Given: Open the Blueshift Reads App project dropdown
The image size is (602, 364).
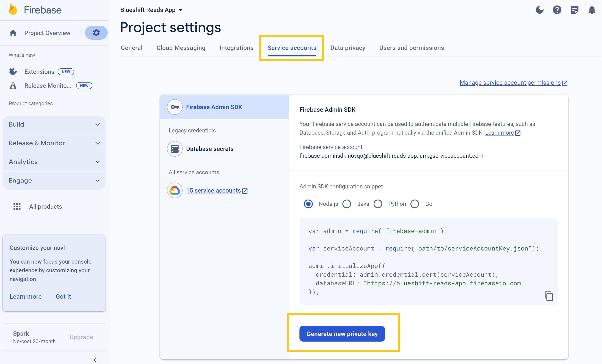Looking at the screenshot, I should pyautogui.click(x=151, y=10).
